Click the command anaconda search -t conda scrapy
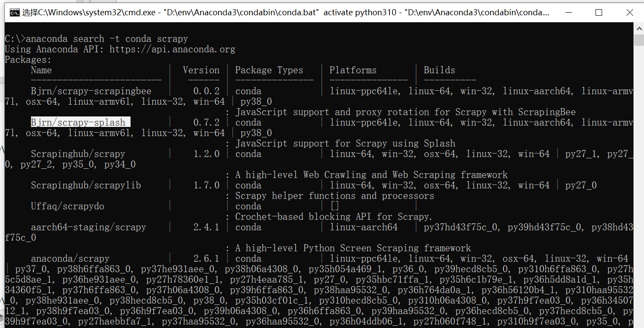The height and width of the screenshot is (328, 644). click(107, 39)
